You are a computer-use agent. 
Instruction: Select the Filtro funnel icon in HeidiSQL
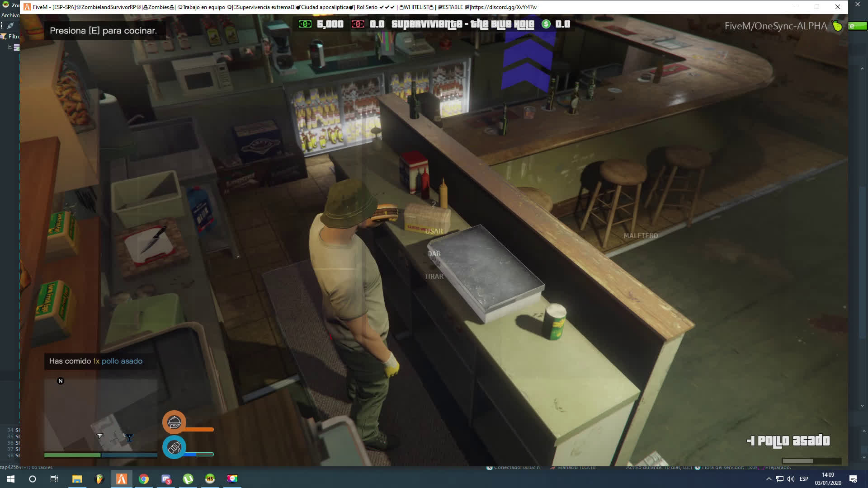click(4, 36)
